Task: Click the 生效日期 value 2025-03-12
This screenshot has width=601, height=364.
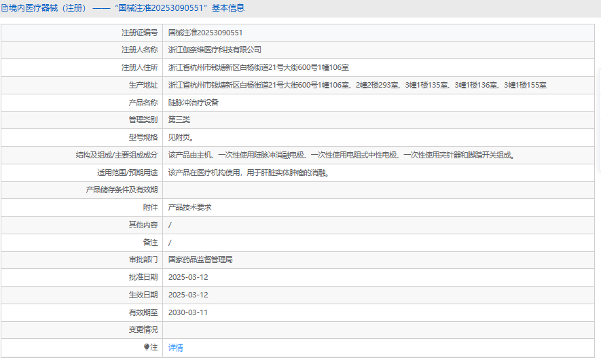Action: (x=188, y=295)
